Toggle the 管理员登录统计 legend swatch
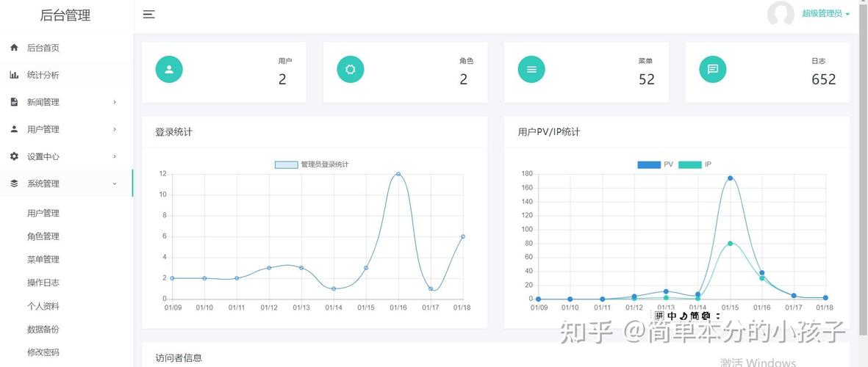Screen dimensions: 868x367 [x=286, y=164]
